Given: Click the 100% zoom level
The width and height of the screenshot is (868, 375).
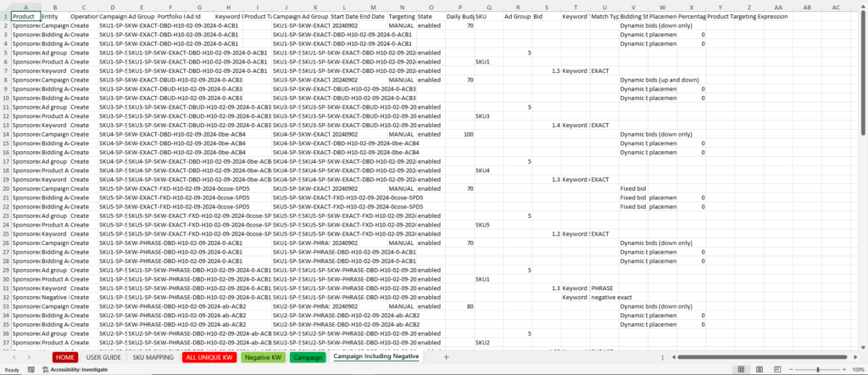Looking at the screenshot, I should tap(856, 370).
